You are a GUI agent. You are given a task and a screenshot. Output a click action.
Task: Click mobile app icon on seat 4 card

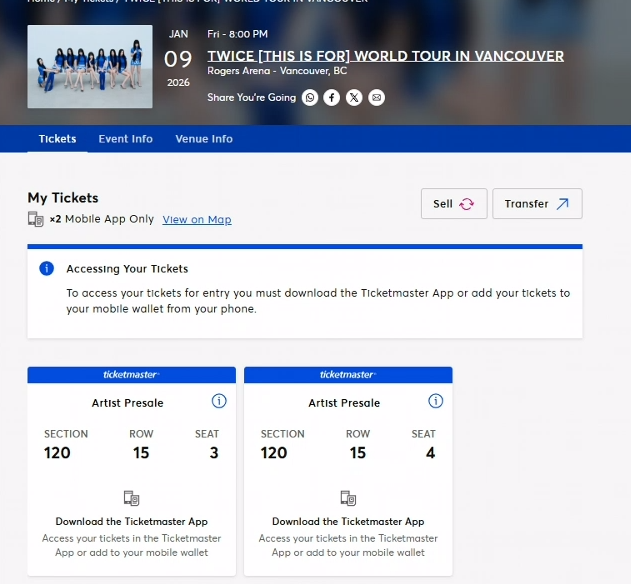coord(348,498)
